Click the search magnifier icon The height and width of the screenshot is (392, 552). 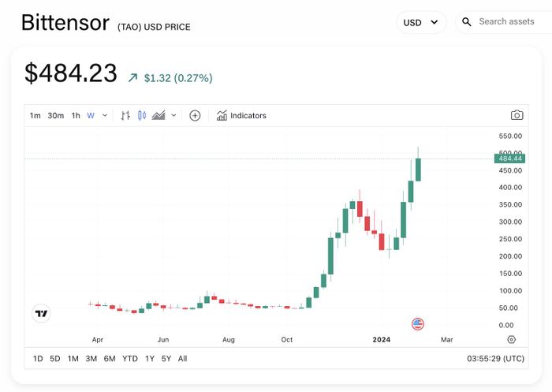point(467,22)
